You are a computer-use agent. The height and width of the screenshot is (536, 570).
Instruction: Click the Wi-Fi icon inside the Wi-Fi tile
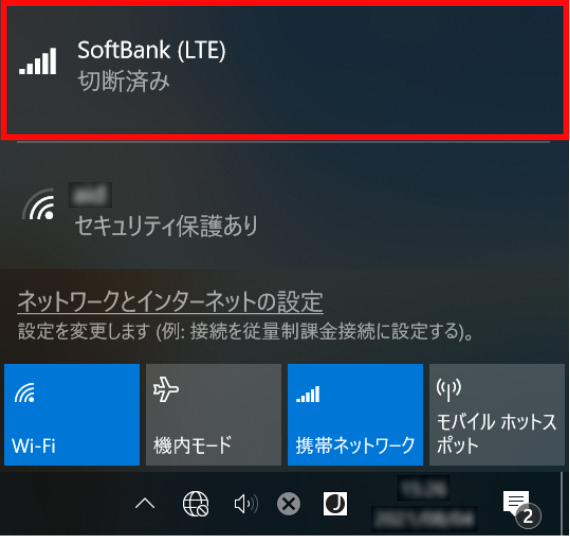25,393
